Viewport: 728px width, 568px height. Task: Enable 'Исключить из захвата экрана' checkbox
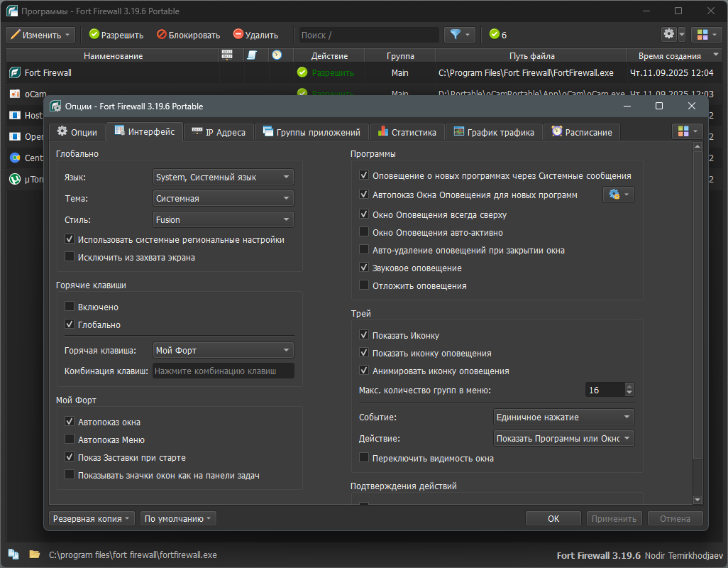point(70,257)
